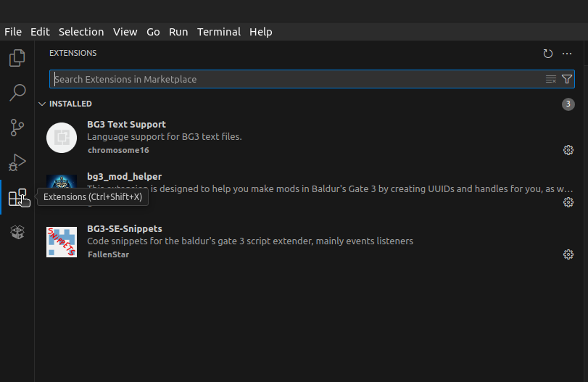Click the BG3-SE-Snippets extension thumbnail

point(62,242)
